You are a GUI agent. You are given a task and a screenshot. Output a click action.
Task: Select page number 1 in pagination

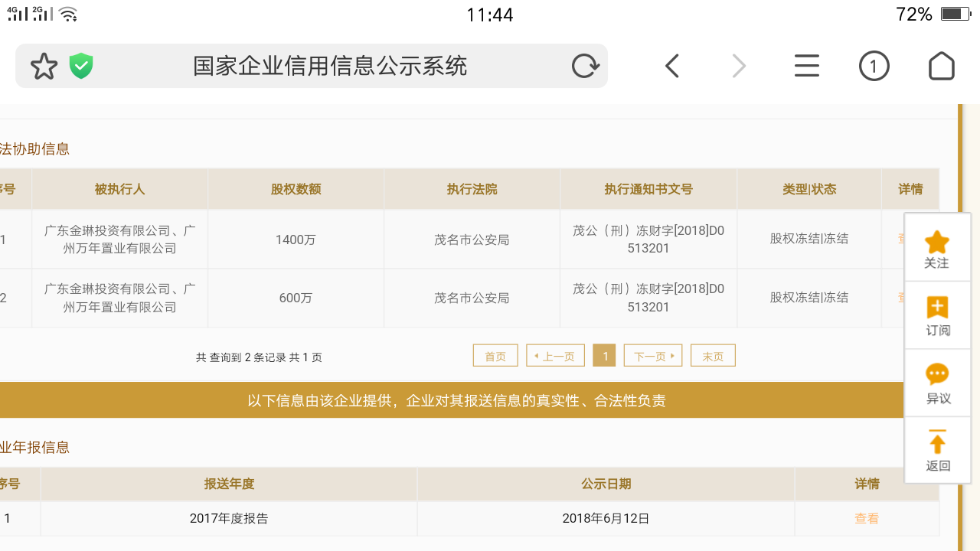604,356
